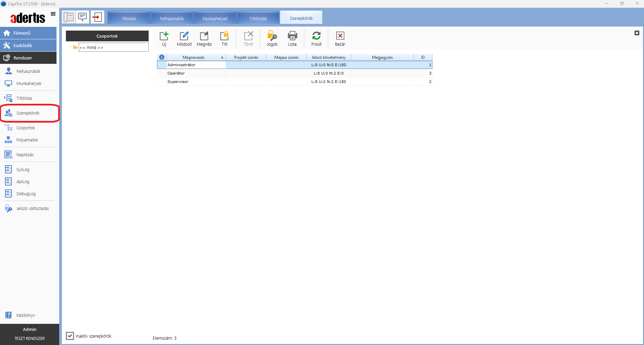Switch to the Tiltólisták tab

[258, 18]
